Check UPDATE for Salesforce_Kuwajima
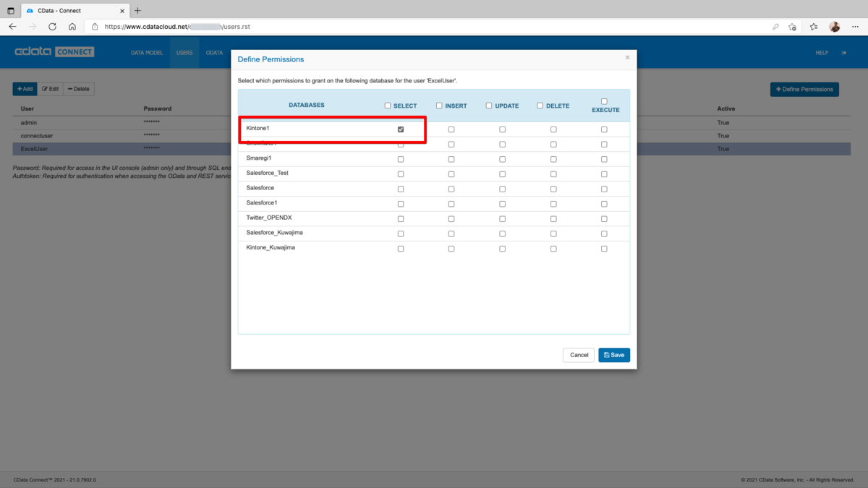 tap(502, 234)
